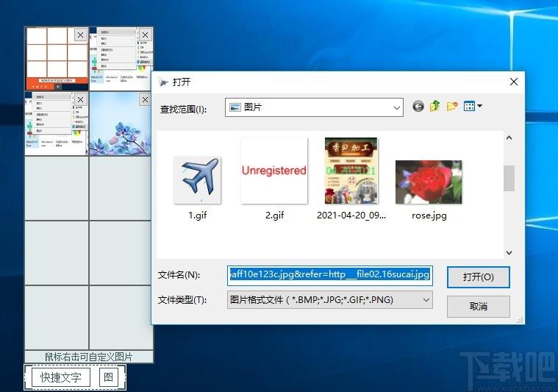Select the 2021-04-20_09 poster image file

point(351,179)
